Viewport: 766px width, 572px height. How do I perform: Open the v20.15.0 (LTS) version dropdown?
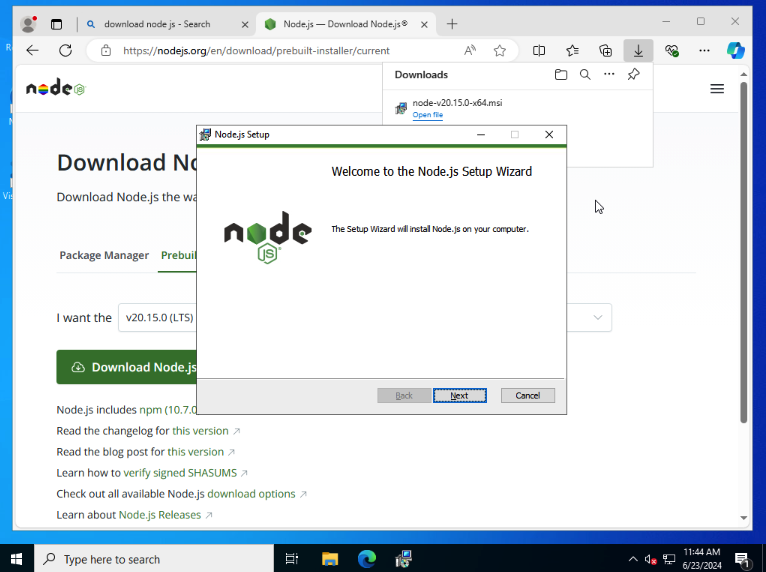click(157, 318)
